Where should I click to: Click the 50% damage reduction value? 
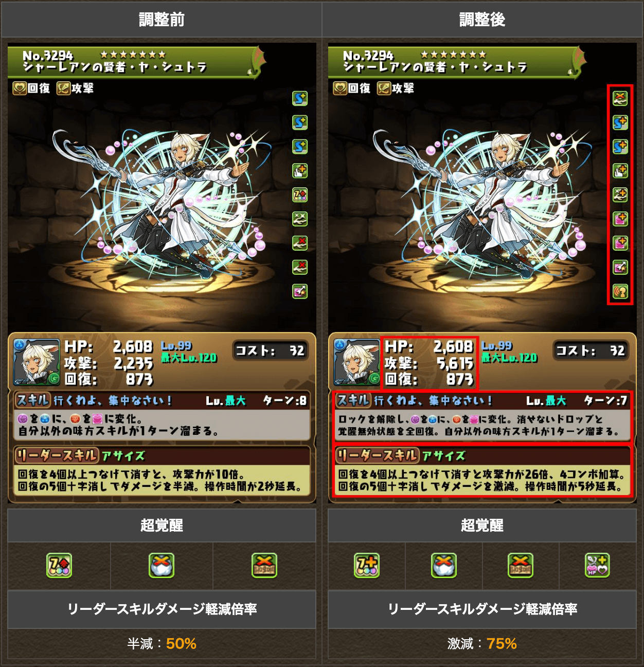(181, 643)
